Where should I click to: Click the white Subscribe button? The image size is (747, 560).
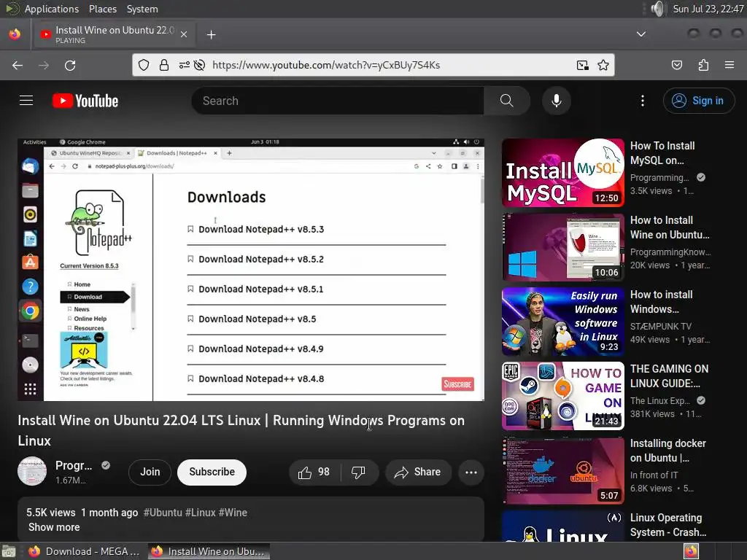(x=212, y=472)
